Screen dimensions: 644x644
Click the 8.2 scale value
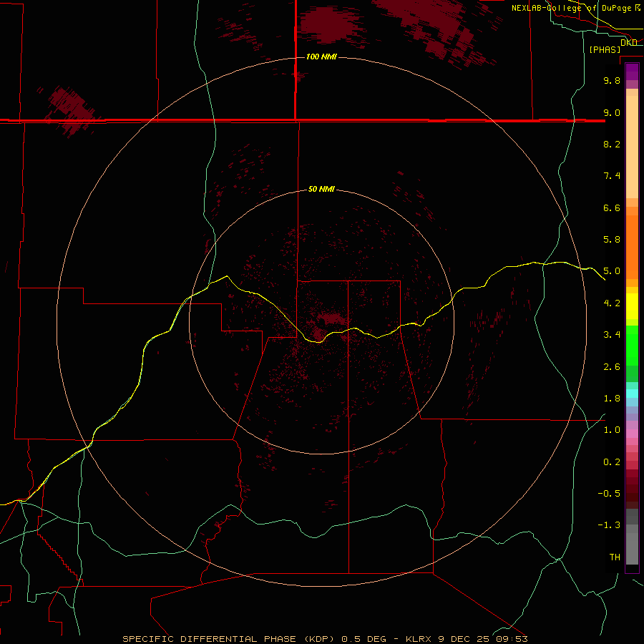tap(612, 144)
